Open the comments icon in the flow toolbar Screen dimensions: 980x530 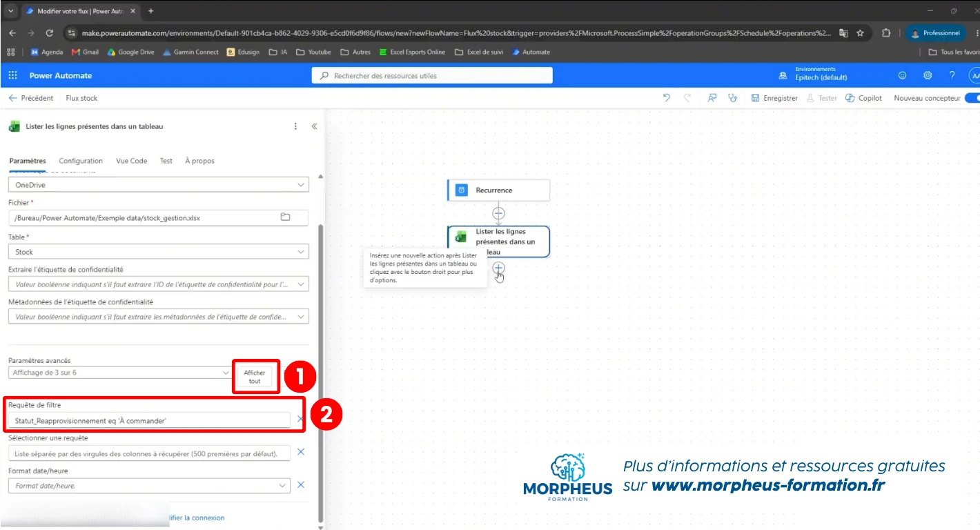712,98
